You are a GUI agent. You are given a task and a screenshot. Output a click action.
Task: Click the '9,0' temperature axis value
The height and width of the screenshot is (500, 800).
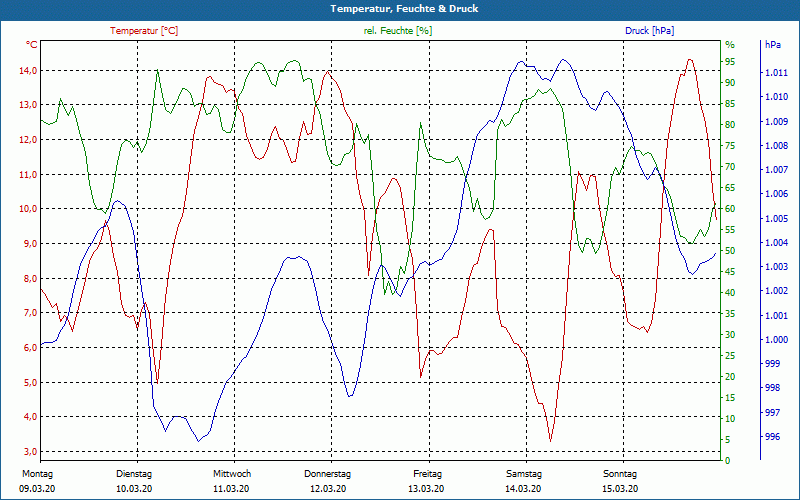(x=30, y=243)
